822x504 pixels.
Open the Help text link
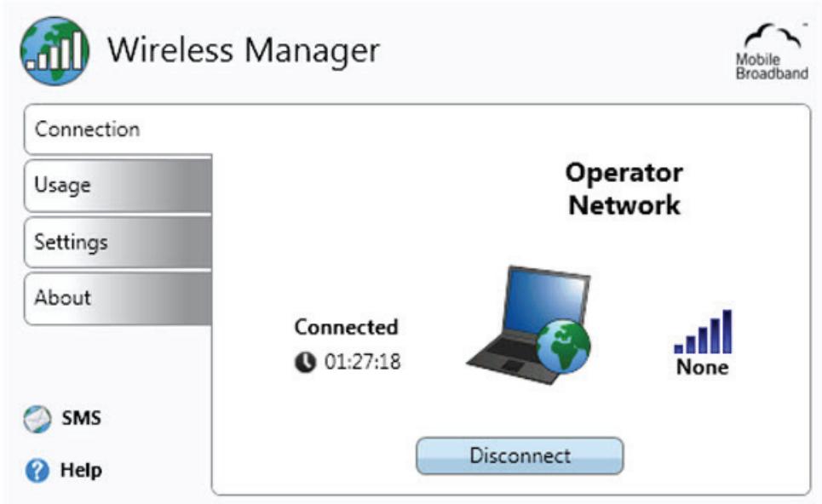pyautogui.click(x=81, y=470)
